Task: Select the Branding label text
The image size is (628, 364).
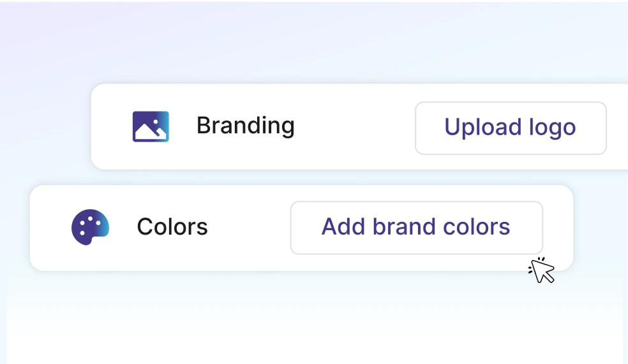Action: click(245, 126)
